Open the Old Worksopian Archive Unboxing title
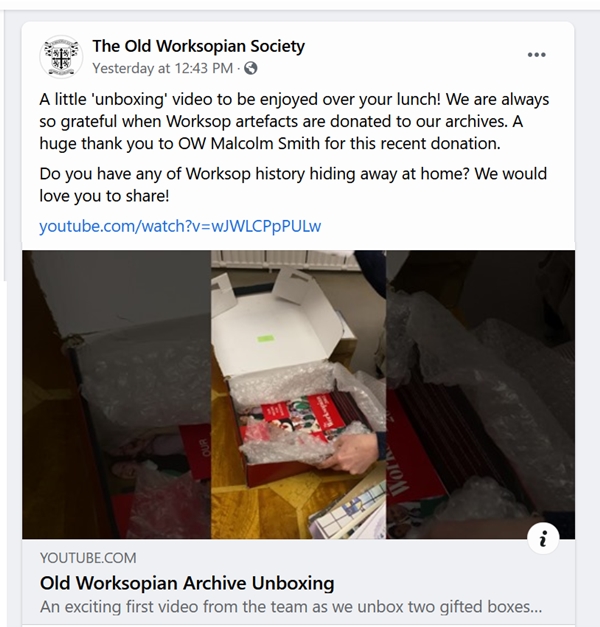 187,583
